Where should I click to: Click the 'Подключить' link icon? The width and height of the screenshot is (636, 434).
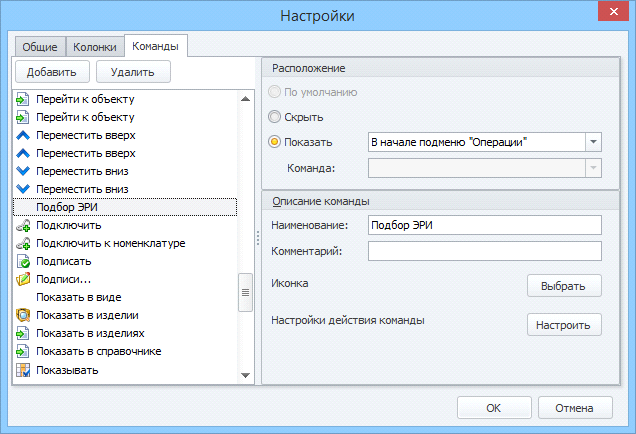coord(23,225)
